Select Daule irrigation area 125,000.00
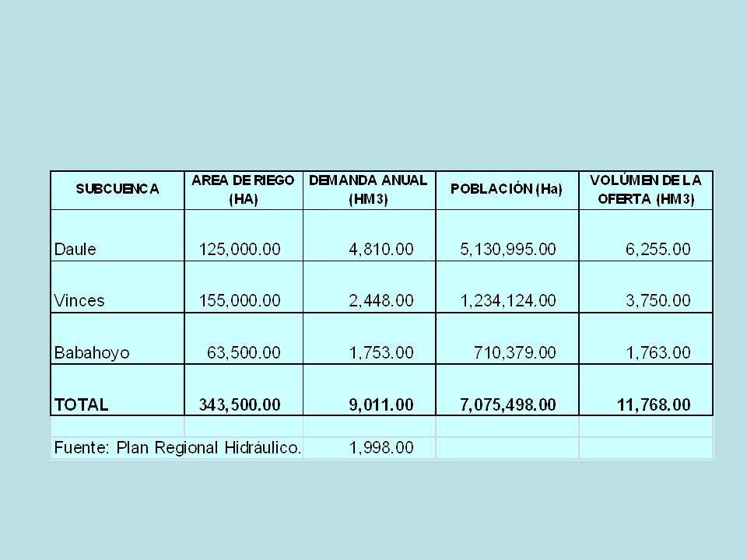The height and width of the screenshot is (560, 747). pos(240,249)
